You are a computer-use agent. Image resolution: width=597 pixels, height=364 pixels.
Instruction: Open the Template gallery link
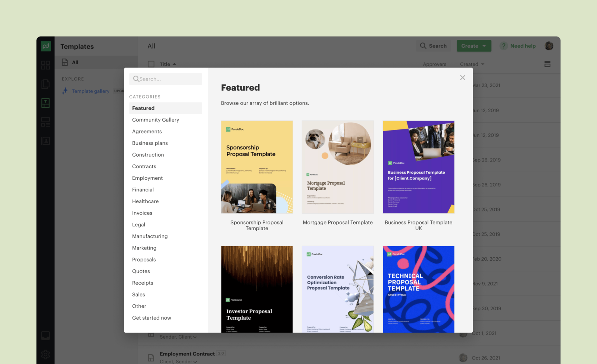coord(91,91)
